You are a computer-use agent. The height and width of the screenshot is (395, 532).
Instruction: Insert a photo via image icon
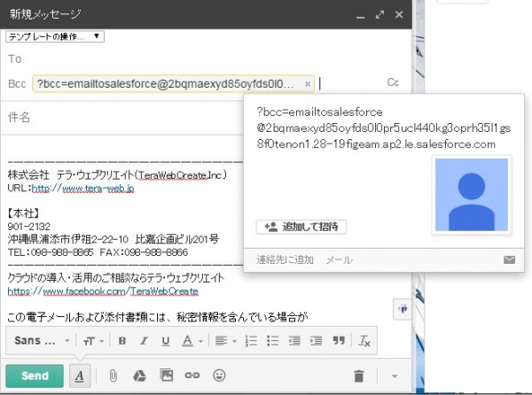tap(167, 376)
